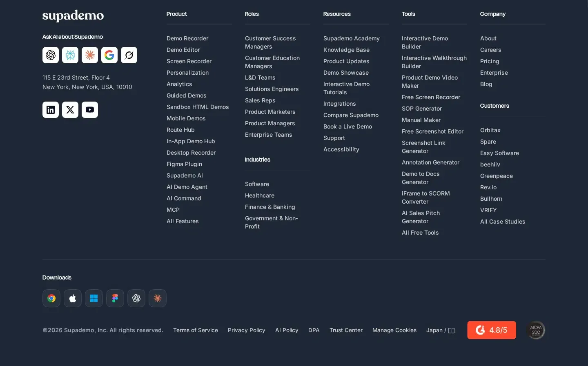Viewport: 588px width, 366px height.
Task: Click the Windows download icon
Action: (x=94, y=298)
